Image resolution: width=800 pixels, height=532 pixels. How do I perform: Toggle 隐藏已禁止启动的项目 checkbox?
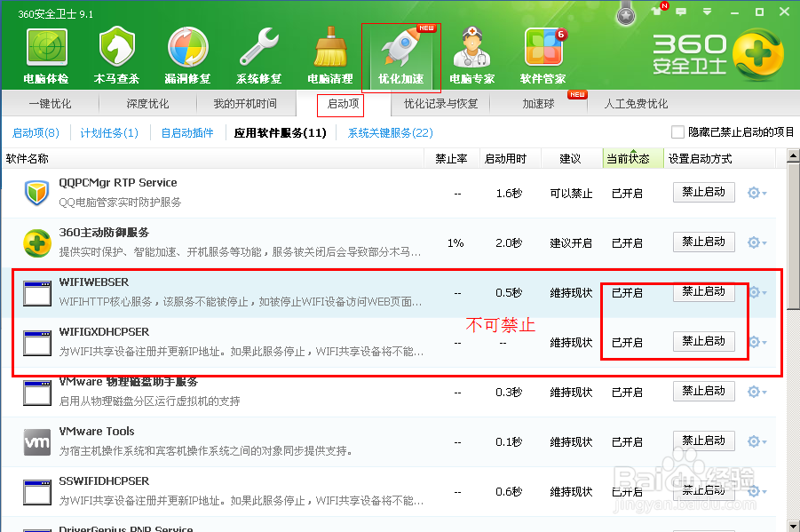click(677, 132)
